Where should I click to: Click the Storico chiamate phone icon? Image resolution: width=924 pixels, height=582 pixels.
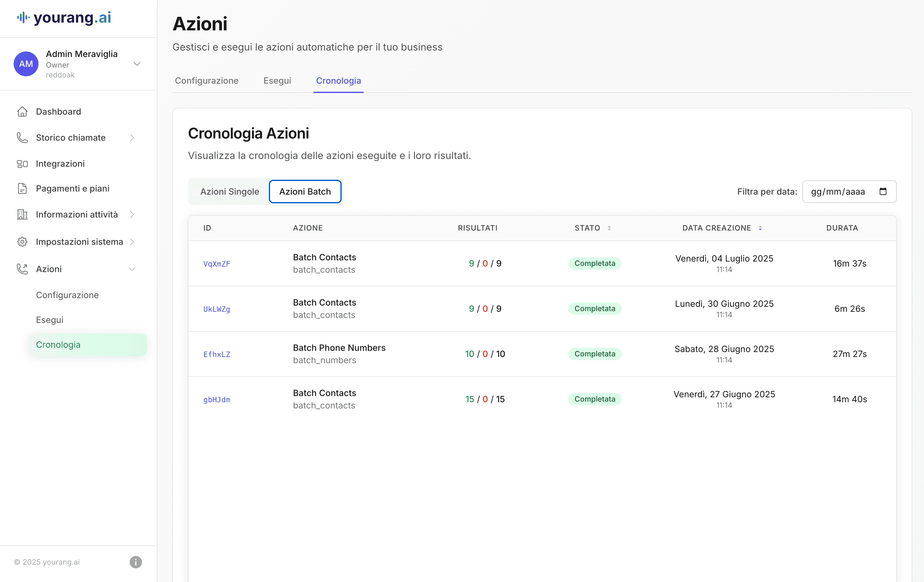pos(22,138)
